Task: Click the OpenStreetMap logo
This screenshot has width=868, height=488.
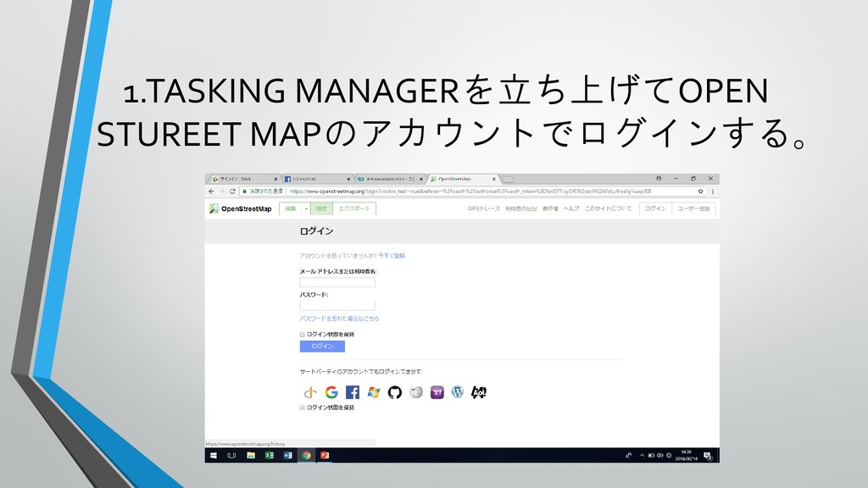Action: coord(240,208)
